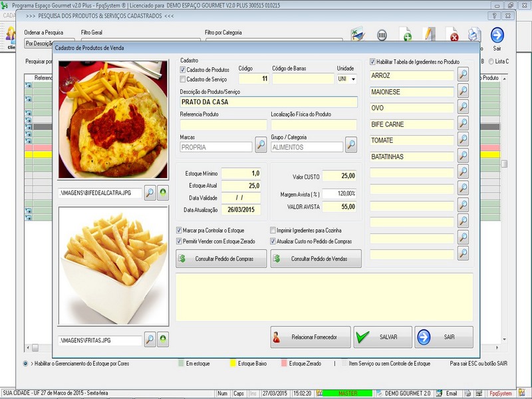Select Habilitar Gerenciamento do Estoque por Cores radio
The height and width of the screenshot is (399, 532).
tap(25, 363)
